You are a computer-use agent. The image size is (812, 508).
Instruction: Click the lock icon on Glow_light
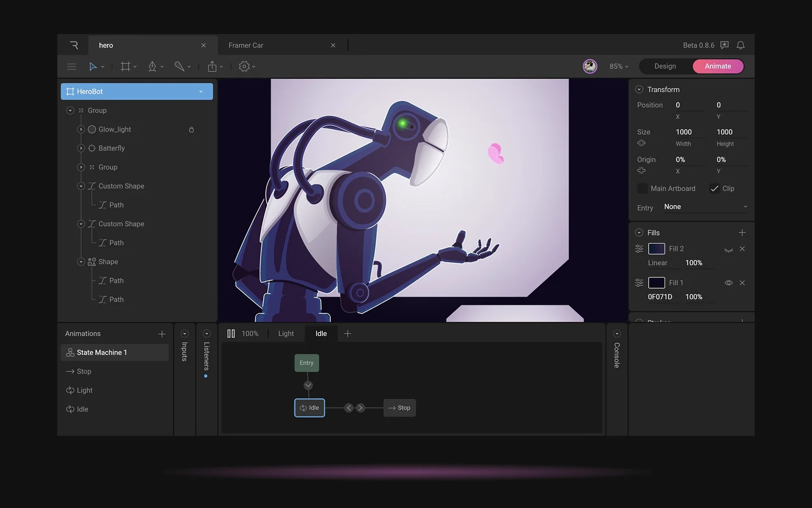click(x=191, y=130)
